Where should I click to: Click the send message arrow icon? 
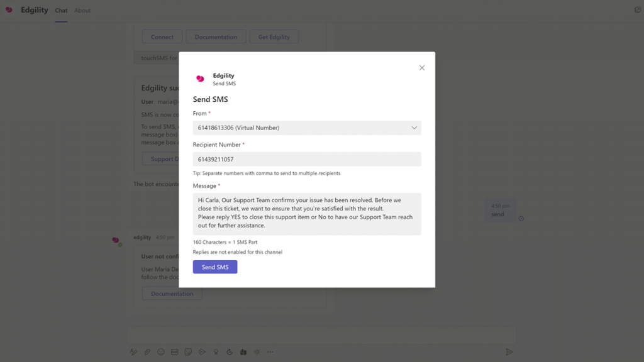tap(510, 352)
